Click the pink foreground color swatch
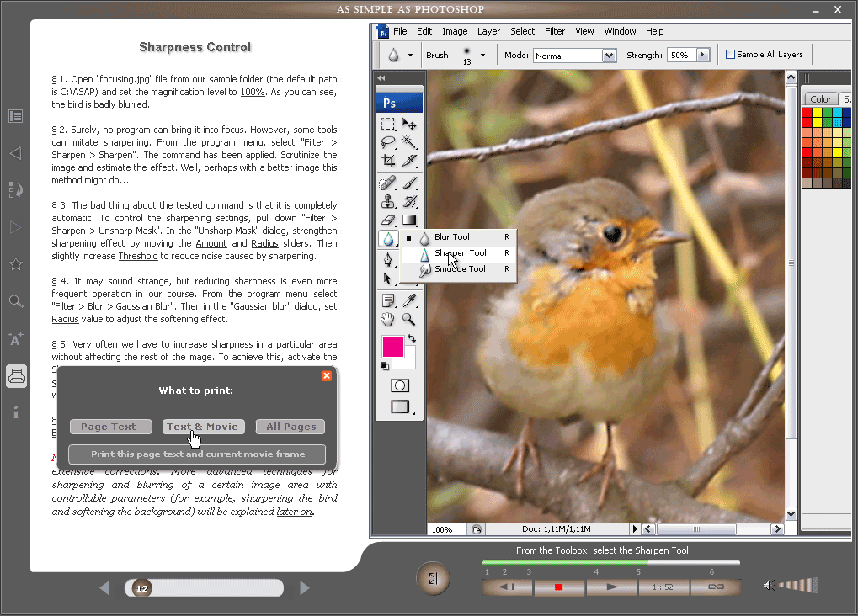Screen dimensions: 858x616 pos(393,347)
